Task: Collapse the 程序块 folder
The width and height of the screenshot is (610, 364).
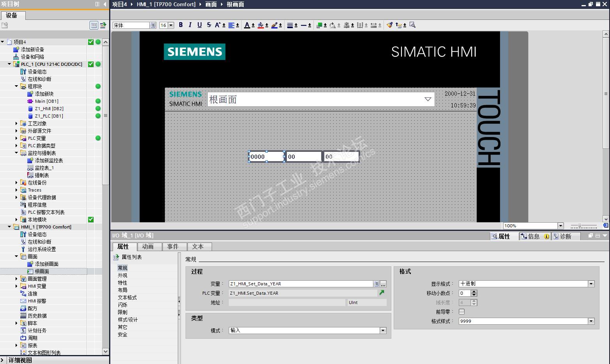Action: click(17, 86)
